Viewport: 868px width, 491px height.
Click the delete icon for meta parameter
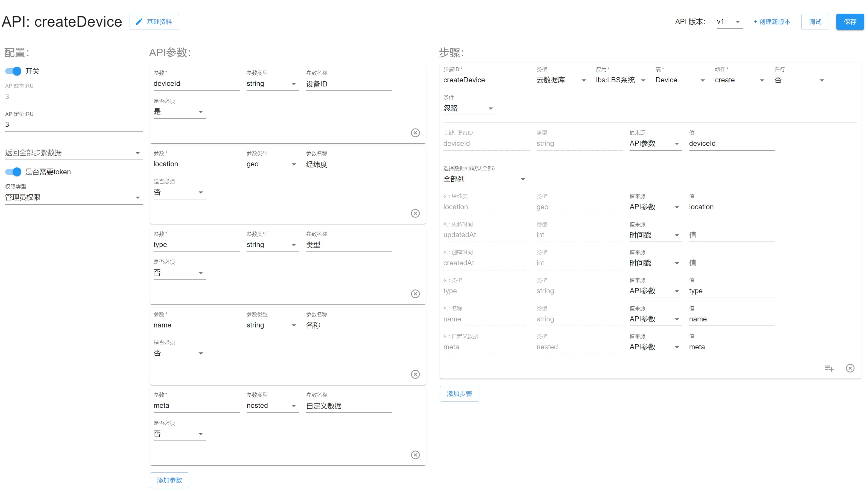(x=416, y=455)
